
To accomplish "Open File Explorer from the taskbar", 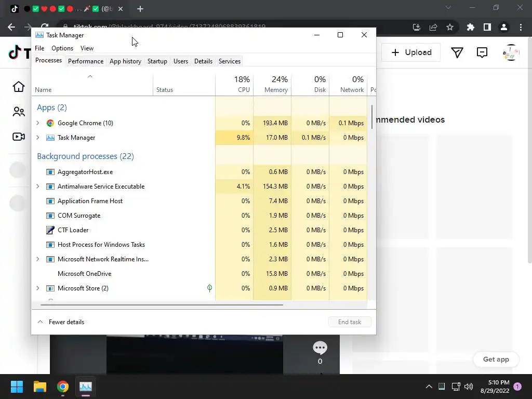I will (39, 387).
